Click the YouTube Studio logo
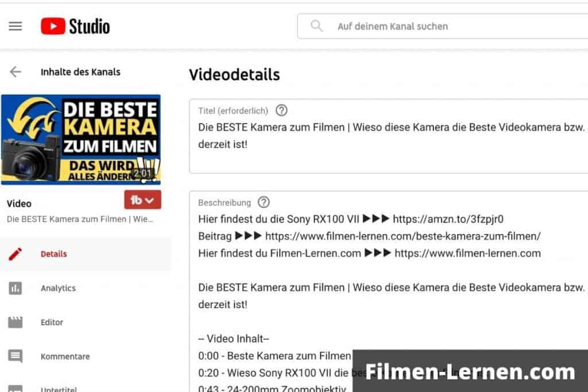This screenshot has height=392, width=588. coord(75,26)
